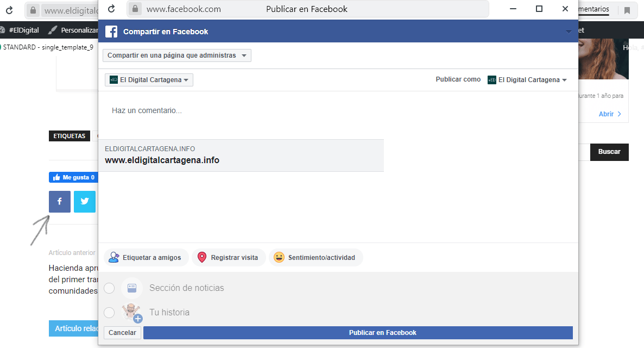
Task: Select the 'Sección de noticias' radio option
Action: [109, 288]
